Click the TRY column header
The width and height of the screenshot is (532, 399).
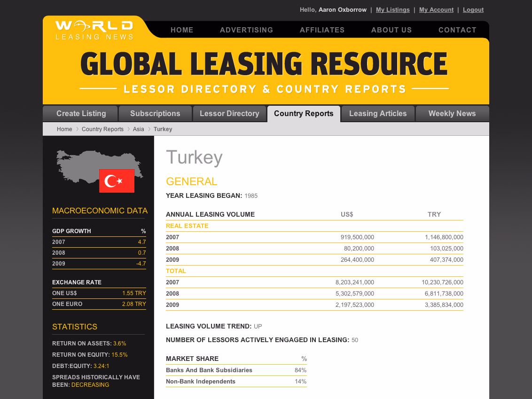434,214
